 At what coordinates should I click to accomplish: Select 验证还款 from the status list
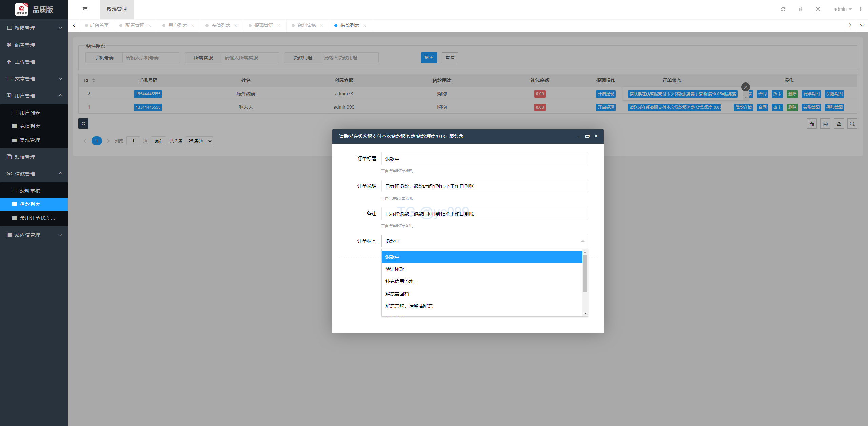[x=395, y=269]
